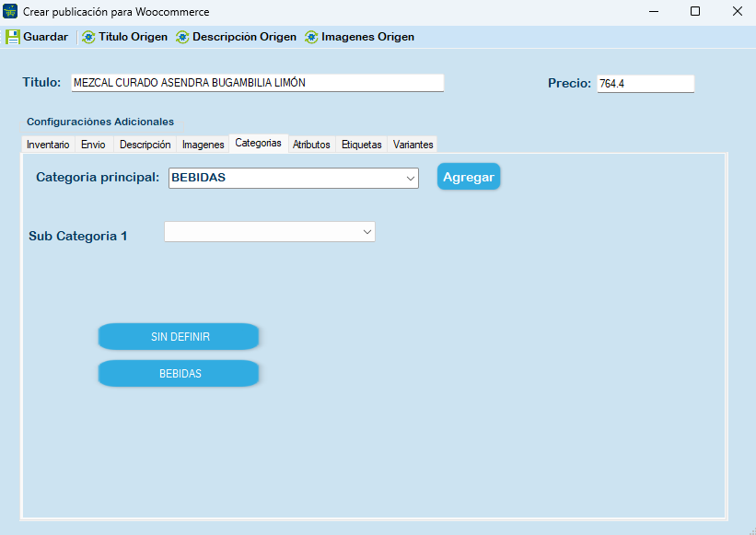The height and width of the screenshot is (535, 756).
Task: Open the Sub Categoria 1 dropdown
Action: (x=366, y=231)
